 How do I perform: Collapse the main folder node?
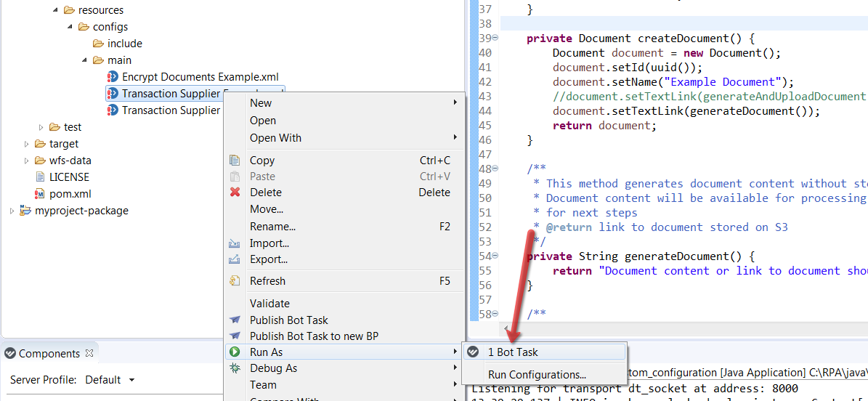tap(85, 60)
